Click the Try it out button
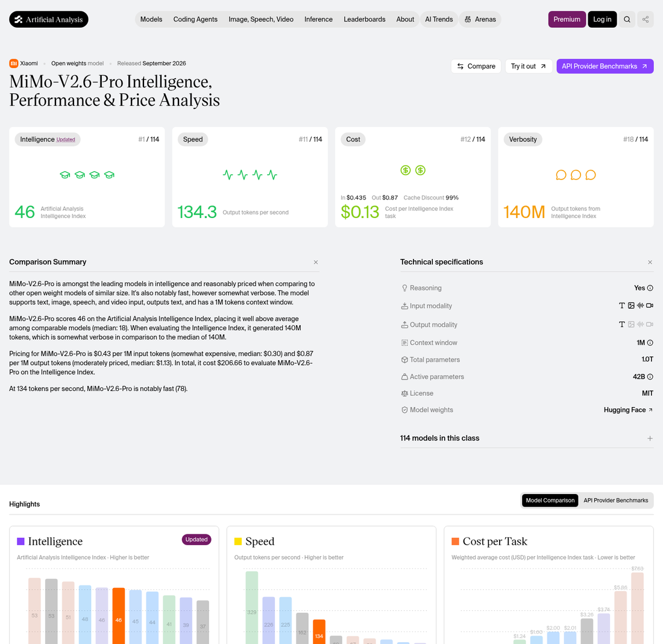The height and width of the screenshot is (644, 663). tap(529, 66)
